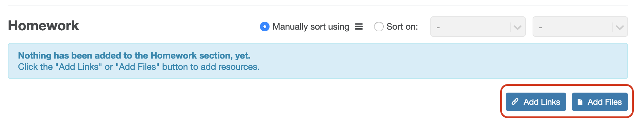Click the chain link icon on Add Links
This screenshot has height=128, width=644.
click(515, 102)
